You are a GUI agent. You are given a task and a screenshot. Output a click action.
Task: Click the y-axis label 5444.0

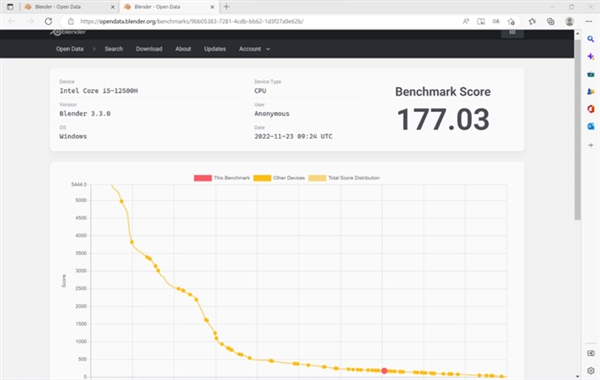coord(79,184)
